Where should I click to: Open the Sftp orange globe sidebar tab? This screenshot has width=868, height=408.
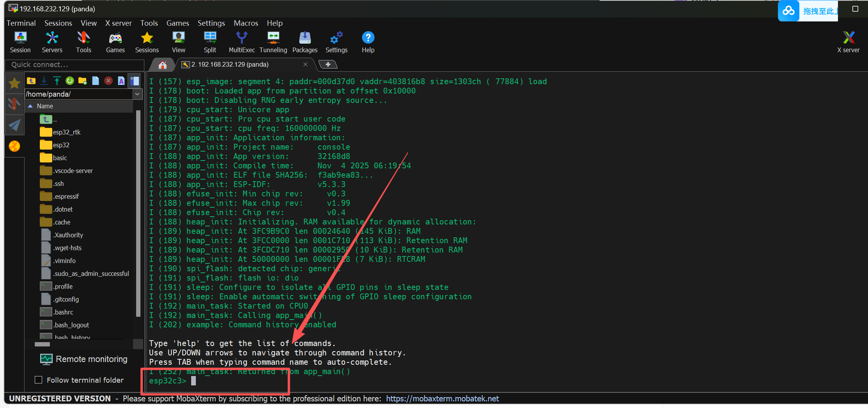click(x=14, y=146)
